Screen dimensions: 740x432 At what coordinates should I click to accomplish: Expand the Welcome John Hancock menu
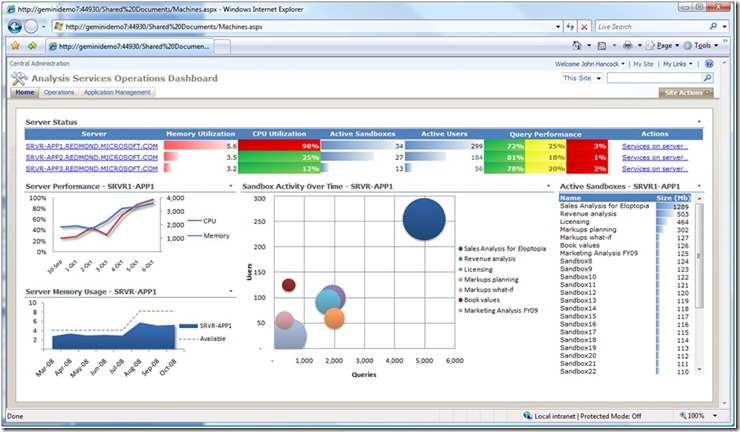point(590,64)
